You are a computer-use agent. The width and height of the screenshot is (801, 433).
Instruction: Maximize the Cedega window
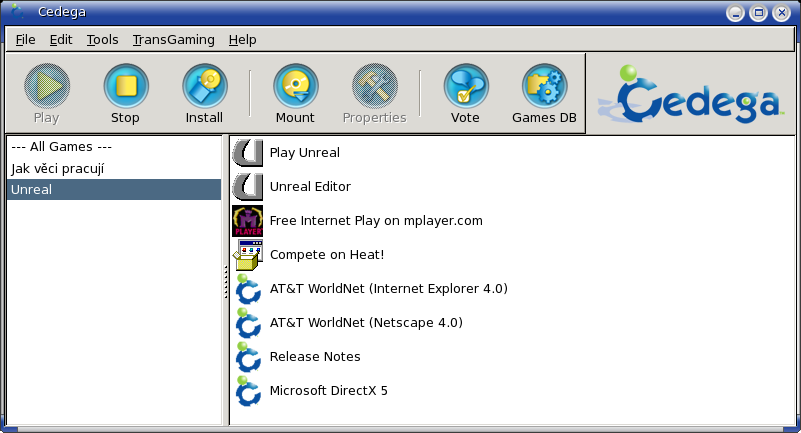tap(759, 13)
